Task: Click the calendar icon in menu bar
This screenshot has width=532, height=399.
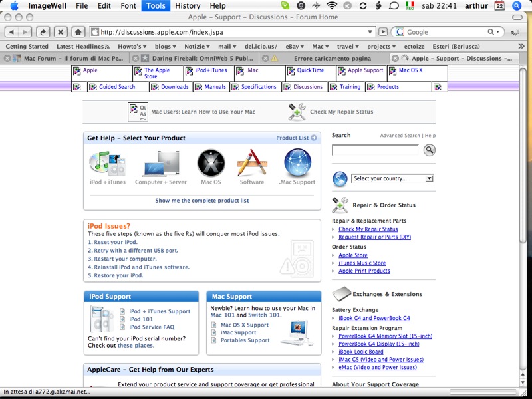Action: (x=499, y=6)
